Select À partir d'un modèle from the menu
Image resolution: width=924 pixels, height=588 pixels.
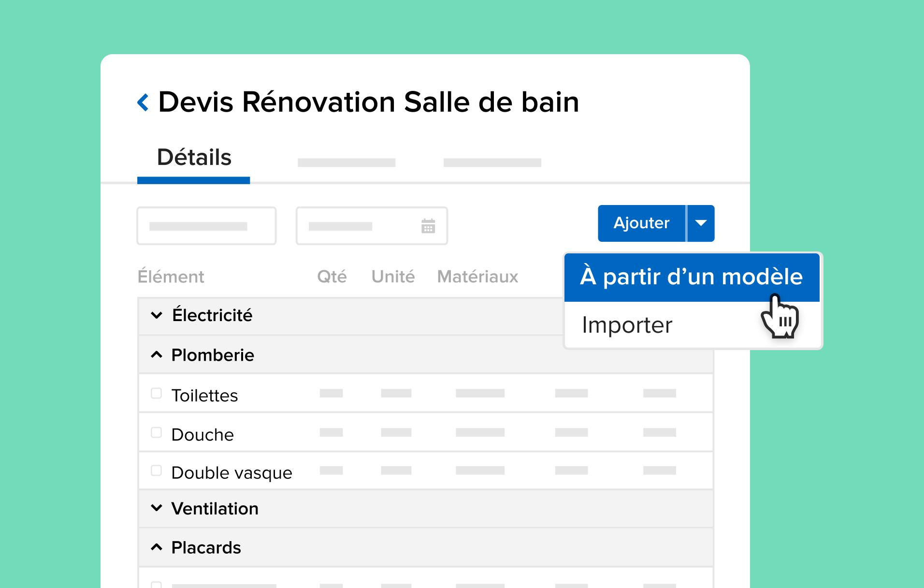pos(691,277)
